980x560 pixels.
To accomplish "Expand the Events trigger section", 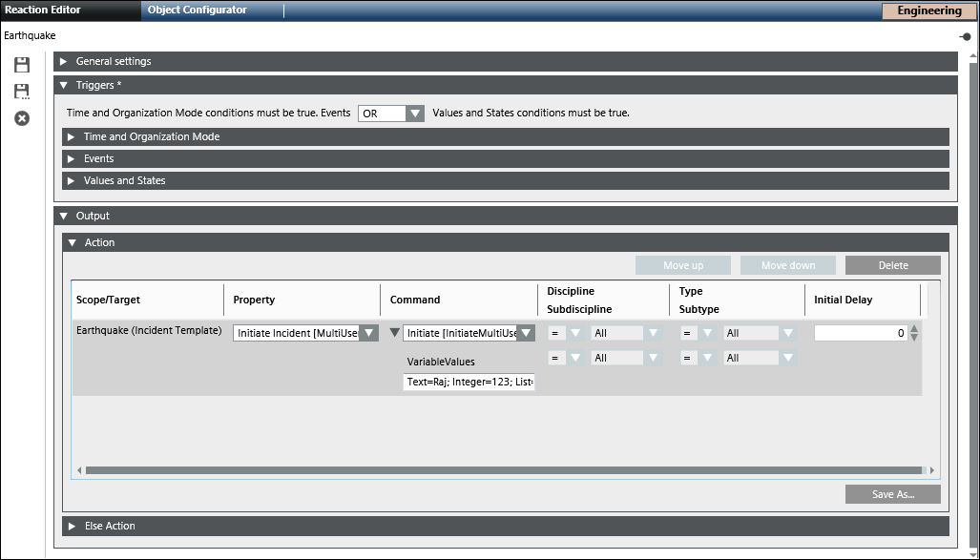I will pos(72,159).
